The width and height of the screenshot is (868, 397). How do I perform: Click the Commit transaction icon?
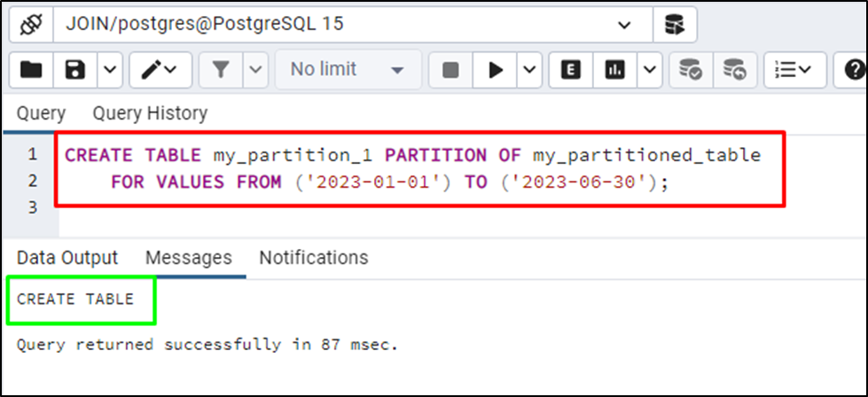pos(691,70)
